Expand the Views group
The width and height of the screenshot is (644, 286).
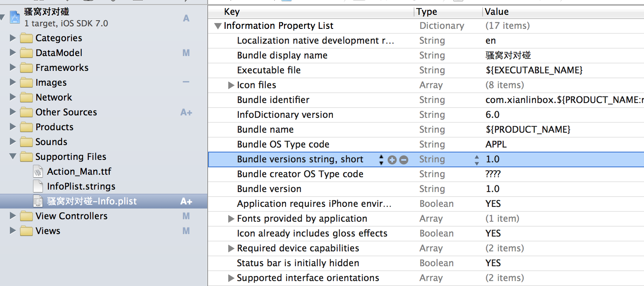[x=13, y=231]
